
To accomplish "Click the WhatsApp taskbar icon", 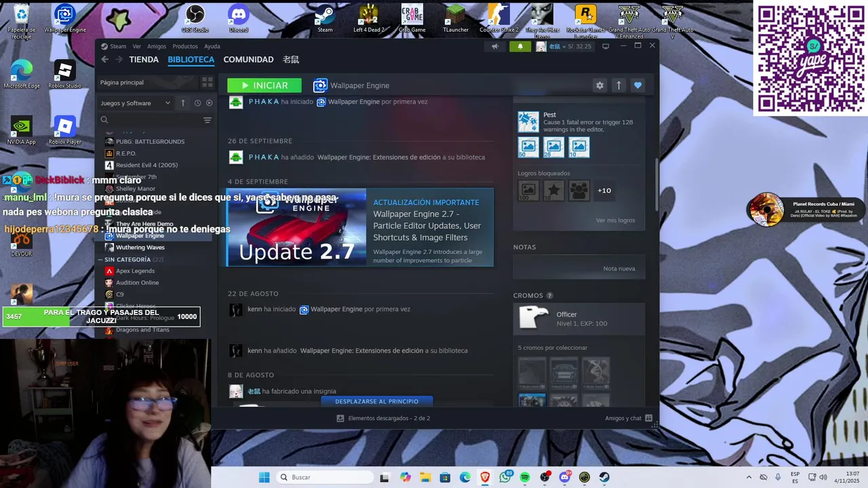I will coord(505,477).
